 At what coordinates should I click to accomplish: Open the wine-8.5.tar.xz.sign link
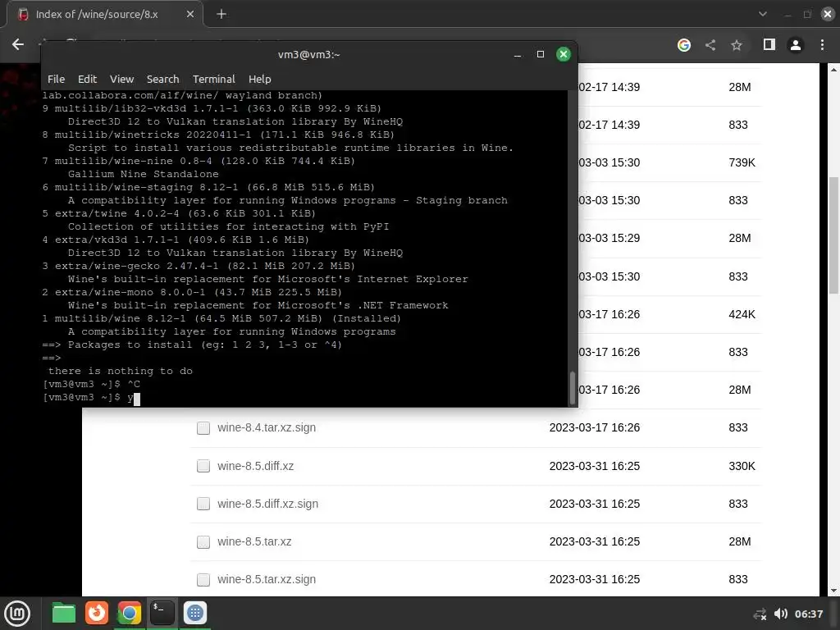click(267, 579)
